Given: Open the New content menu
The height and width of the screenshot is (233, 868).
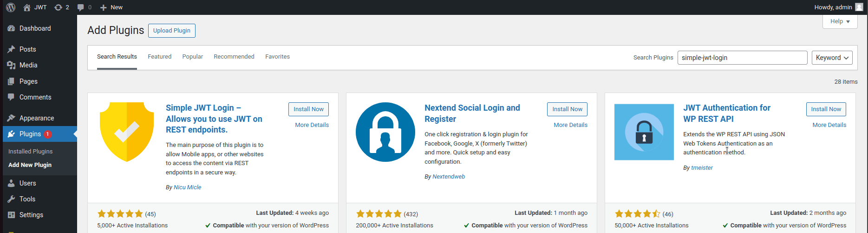Looking at the screenshot, I should coord(111,7).
